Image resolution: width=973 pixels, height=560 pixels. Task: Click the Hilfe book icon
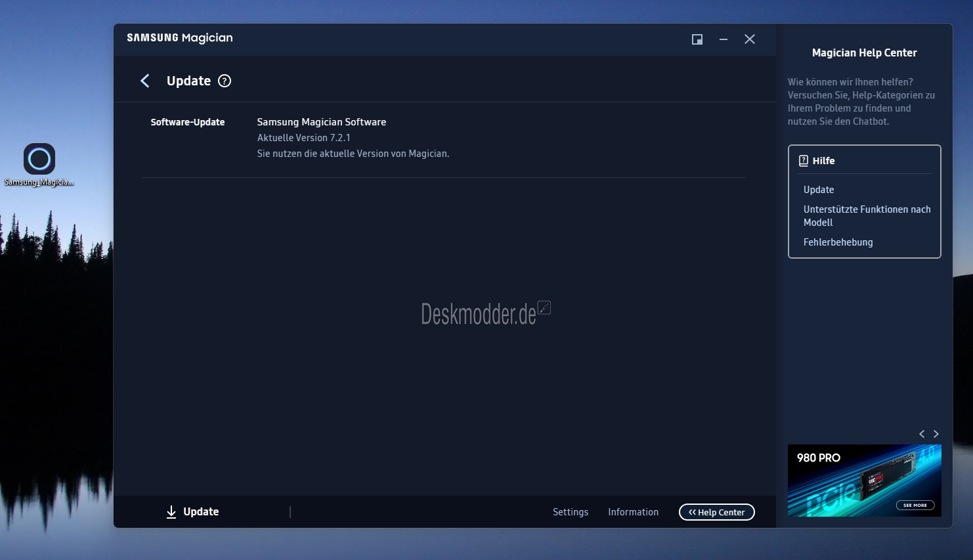pos(804,161)
